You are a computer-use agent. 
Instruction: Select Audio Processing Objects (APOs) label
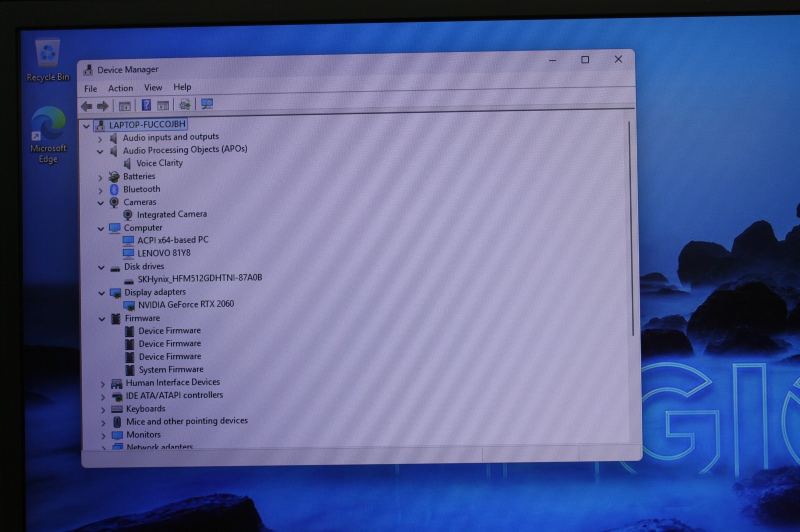185,149
